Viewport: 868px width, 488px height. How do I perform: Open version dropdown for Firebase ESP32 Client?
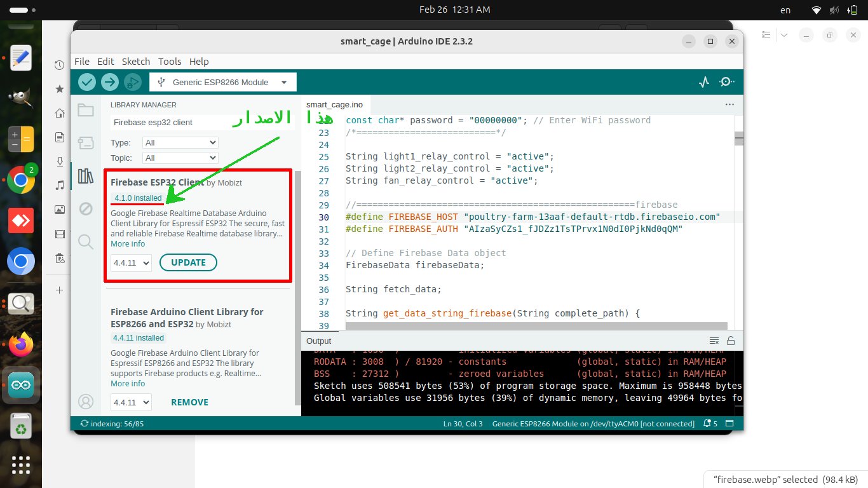click(x=131, y=262)
